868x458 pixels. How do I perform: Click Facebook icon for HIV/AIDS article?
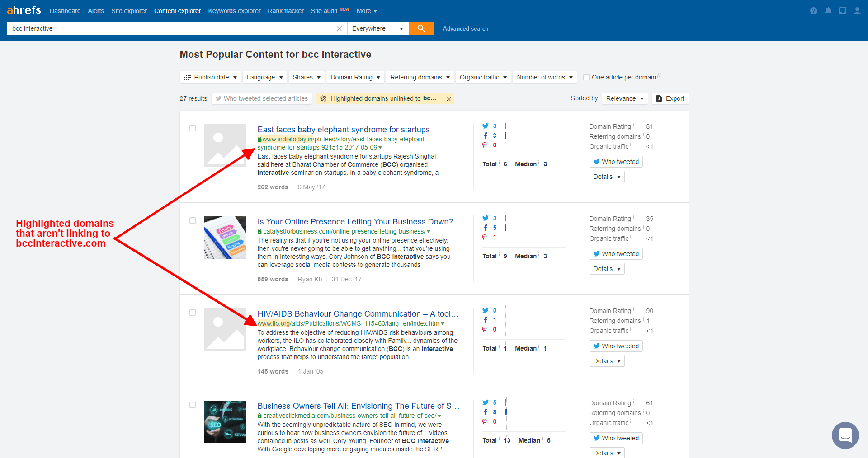[x=486, y=320]
